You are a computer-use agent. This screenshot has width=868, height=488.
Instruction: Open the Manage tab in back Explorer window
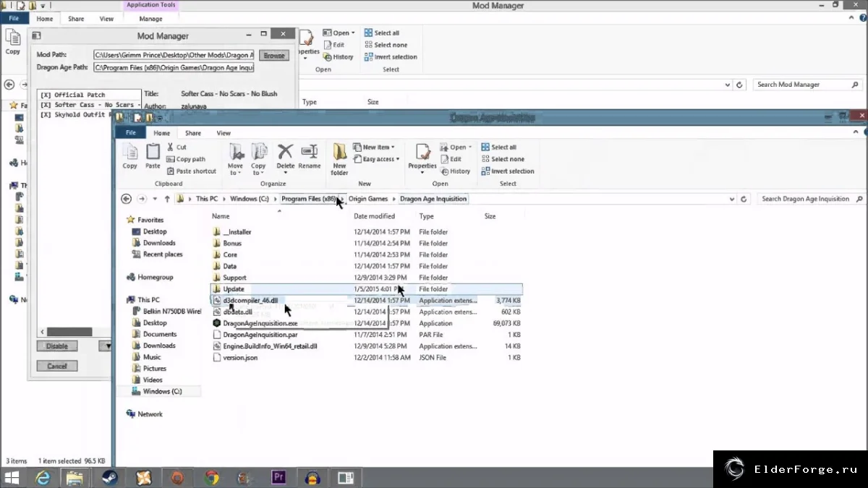[x=150, y=19]
